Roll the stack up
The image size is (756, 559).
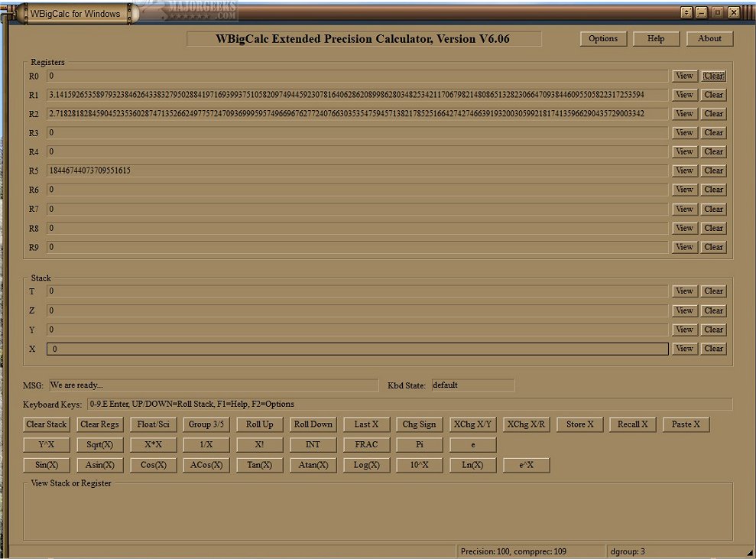coord(260,424)
